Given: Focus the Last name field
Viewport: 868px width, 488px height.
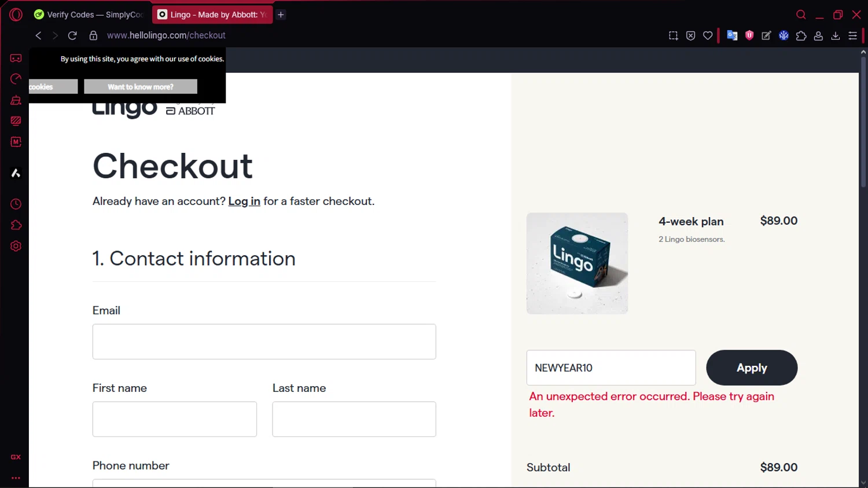Looking at the screenshot, I should click(x=354, y=419).
